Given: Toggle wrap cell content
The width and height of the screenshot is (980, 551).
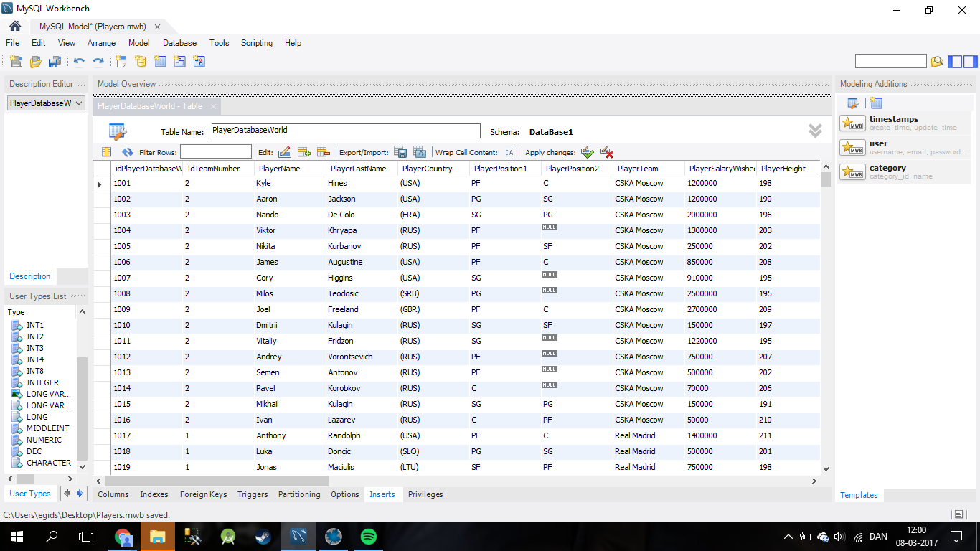Looking at the screenshot, I should point(509,152).
